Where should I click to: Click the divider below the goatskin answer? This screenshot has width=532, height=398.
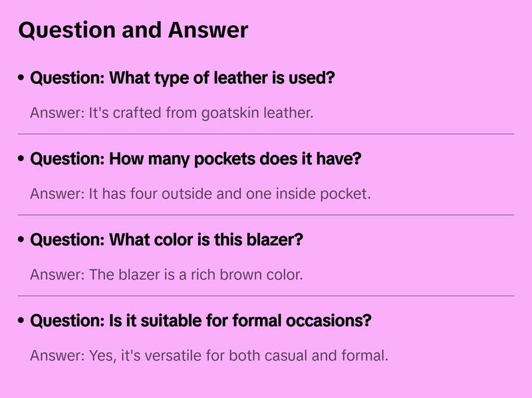[266, 134]
